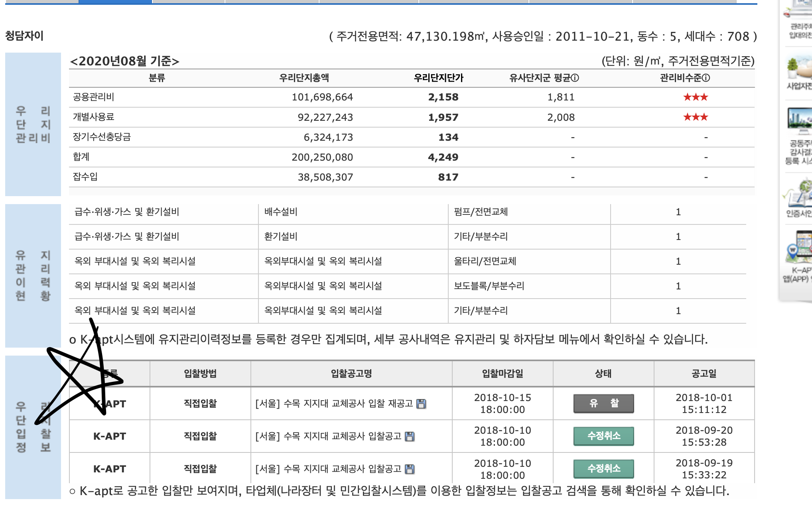
Task: Click 개별사용료 three-star rating
Action: click(x=695, y=117)
